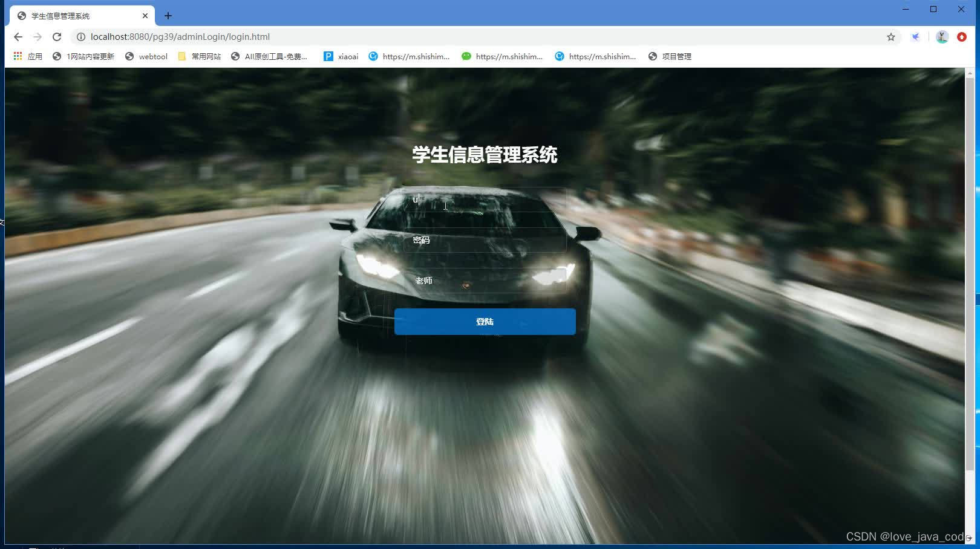Open the 项目管理 bookmark

[670, 56]
